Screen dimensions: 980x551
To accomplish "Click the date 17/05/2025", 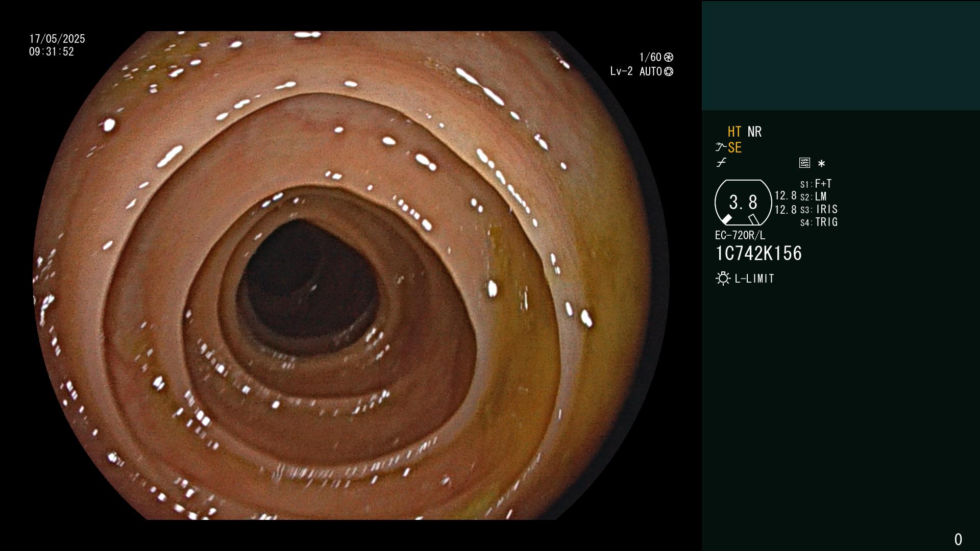I will coord(57,39).
